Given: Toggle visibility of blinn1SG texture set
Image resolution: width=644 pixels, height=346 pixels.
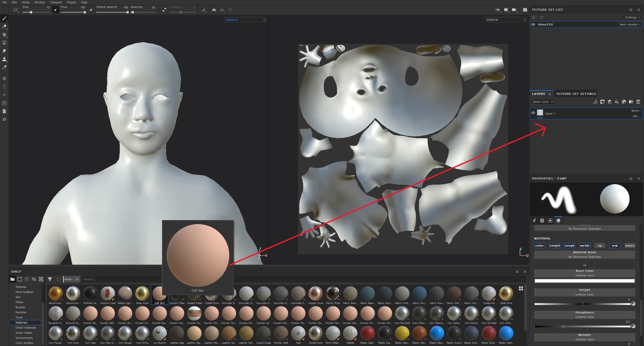Looking at the screenshot, I should (x=533, y=24).
